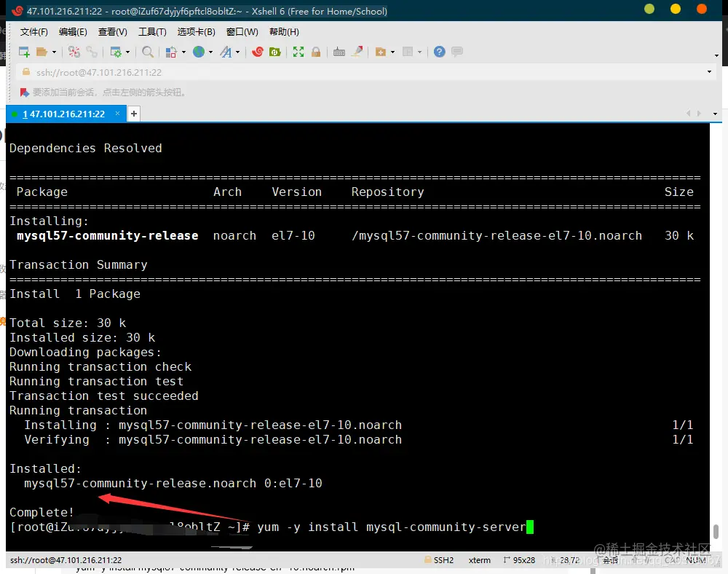
Task: Select the 47.101.216.211:22 session tab
Action: tap(66, 114)
